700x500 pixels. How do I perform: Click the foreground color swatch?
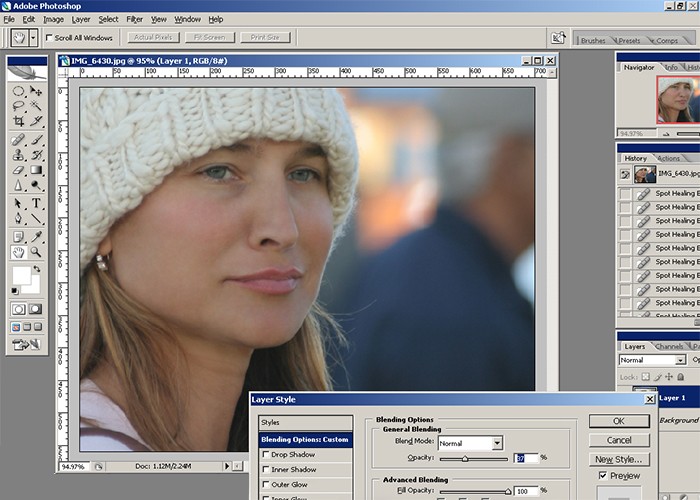point(21,275)
